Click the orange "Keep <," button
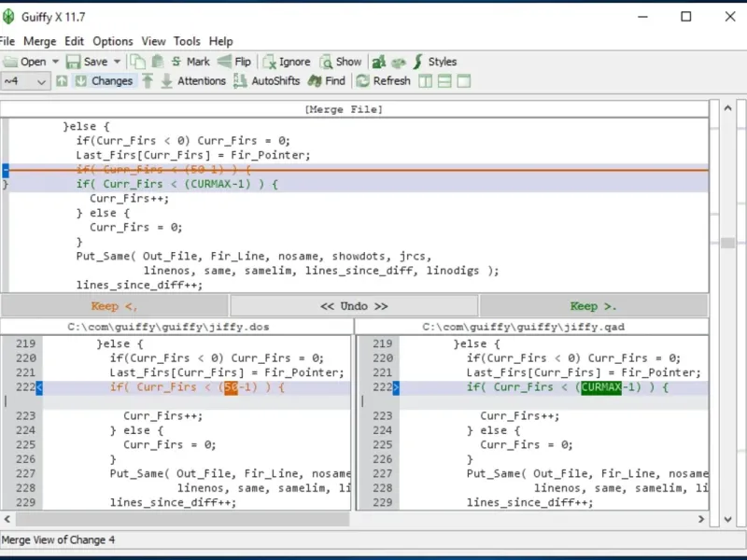Image resolution: width=747 pixels, height=560 pixels. pos(114,306)
